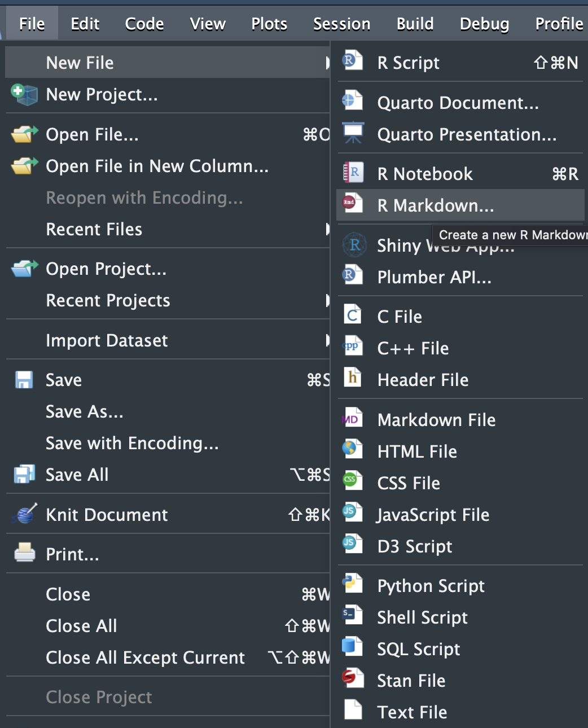Choose the R Notebook entry
Image resolution: width=588 pixels, height=728 pixels.
point(460,174)
